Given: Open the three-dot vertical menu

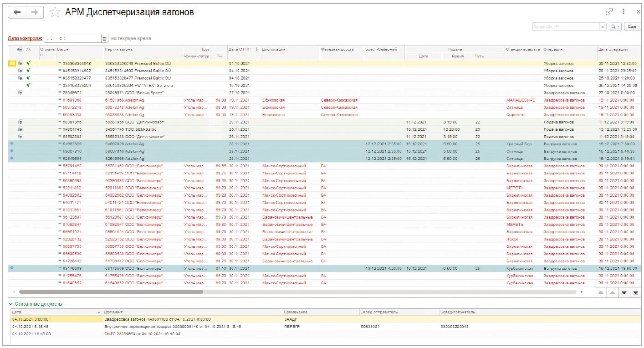Looking at the screenshot, I should (x=624, y=12).
